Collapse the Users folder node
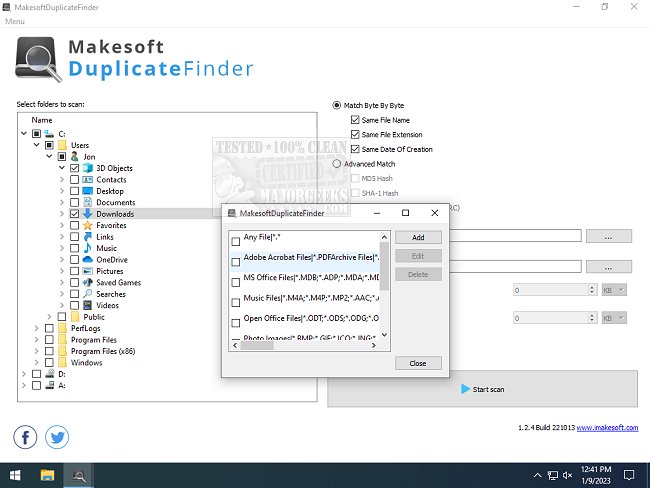Screen dimensions: 650x488 pos(36,145)
